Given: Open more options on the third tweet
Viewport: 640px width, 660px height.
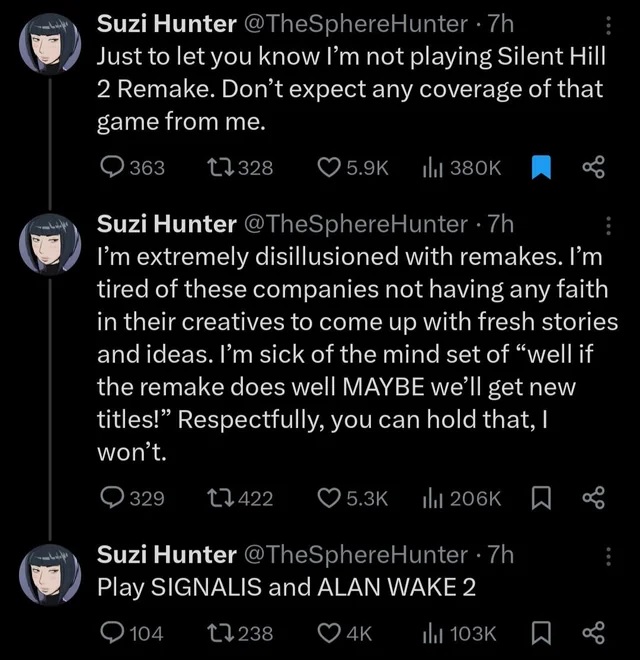Looking at the screenshot, I should (x=611, y=556).
